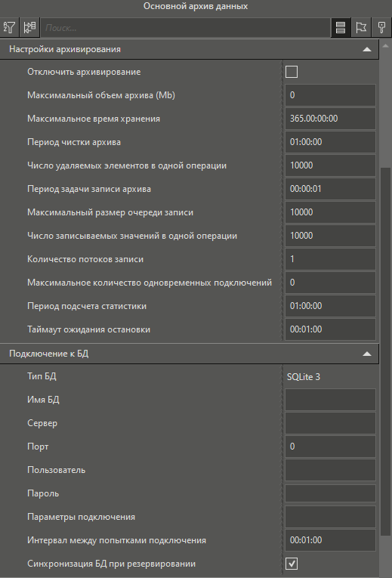Open the Тип БД SQLite 3 dropdown
Screen dimensions: 392x578
coord(330,377)
